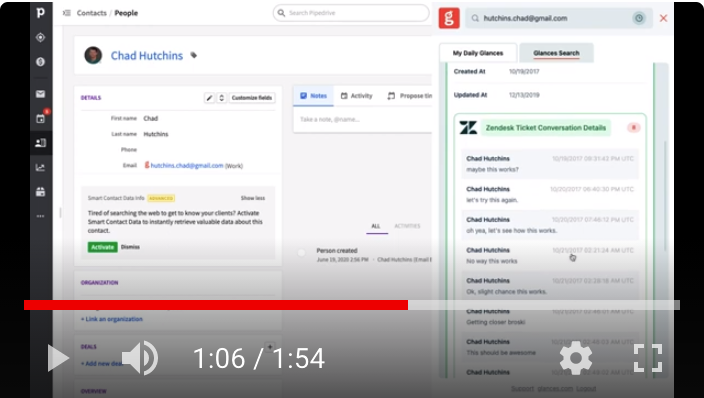Enter fullscreen video mode
This screenshot has height=398, width=704.
(x=648, y=358)
